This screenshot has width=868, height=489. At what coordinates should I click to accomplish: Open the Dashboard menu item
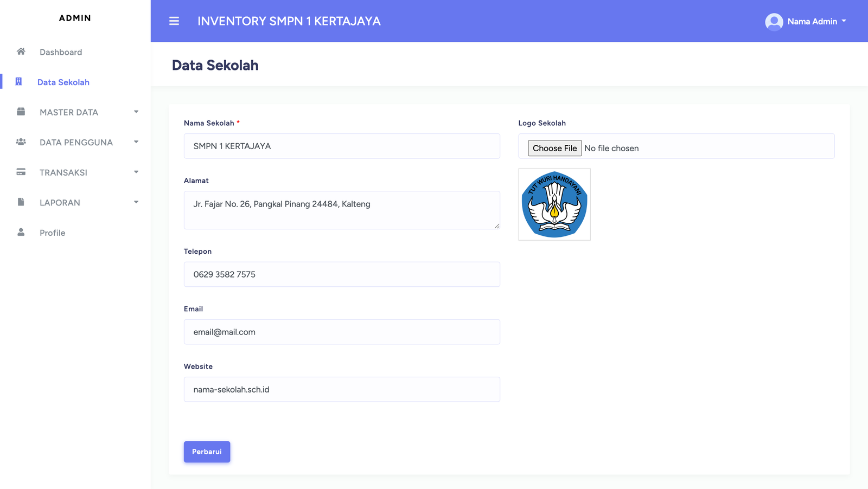[61, 52]
